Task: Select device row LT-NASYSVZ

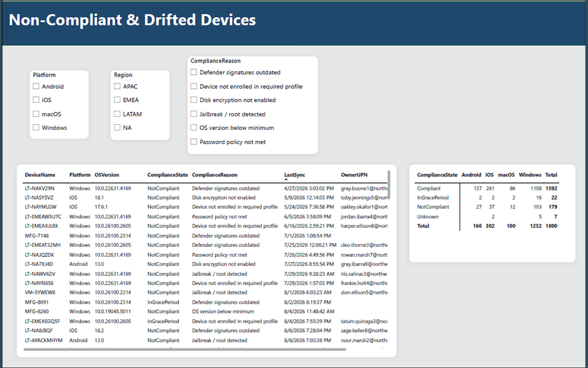Action: (x=206, y=197)
